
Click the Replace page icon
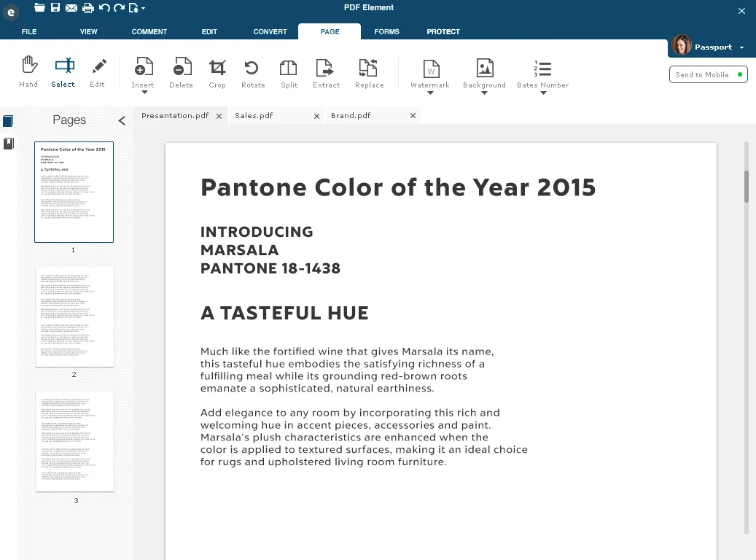click(368, 68)
